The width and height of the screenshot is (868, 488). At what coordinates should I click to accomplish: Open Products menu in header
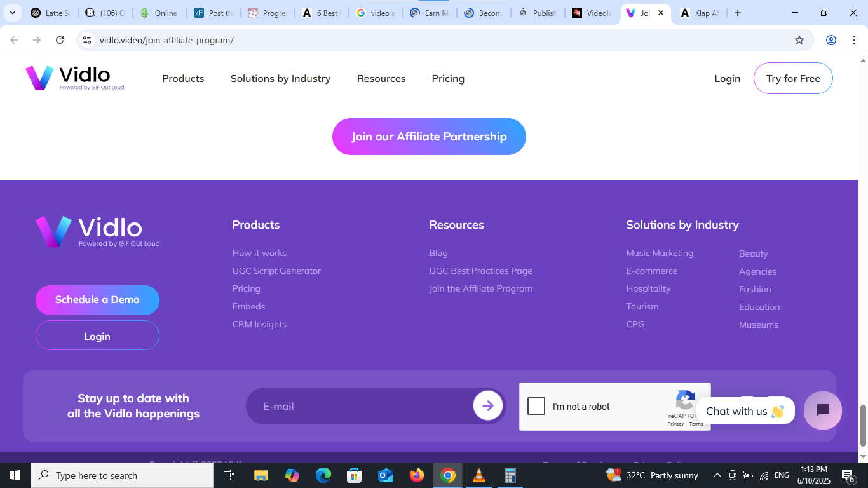point(183,78)
